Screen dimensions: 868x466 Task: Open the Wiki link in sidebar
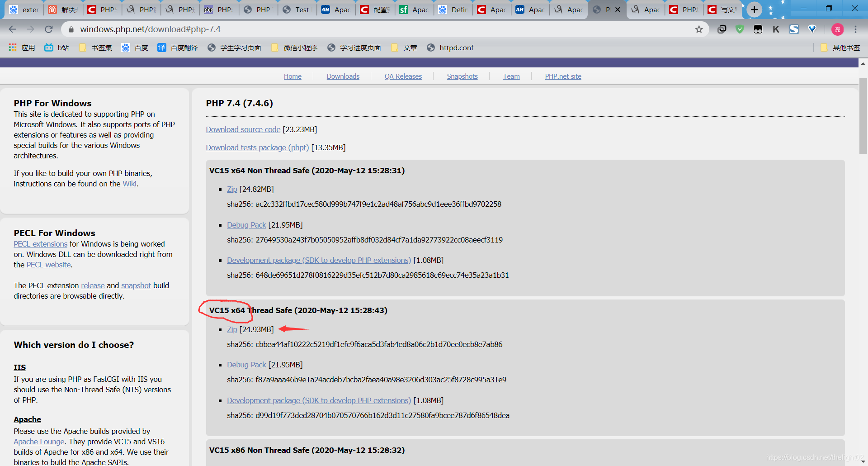129,184
